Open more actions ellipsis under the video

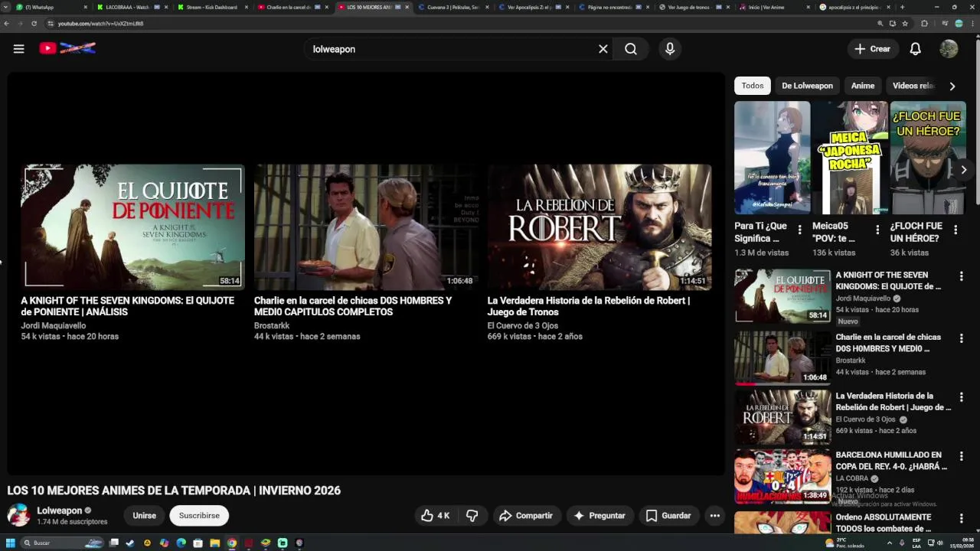pyautogui.click(x=714, y=516)
